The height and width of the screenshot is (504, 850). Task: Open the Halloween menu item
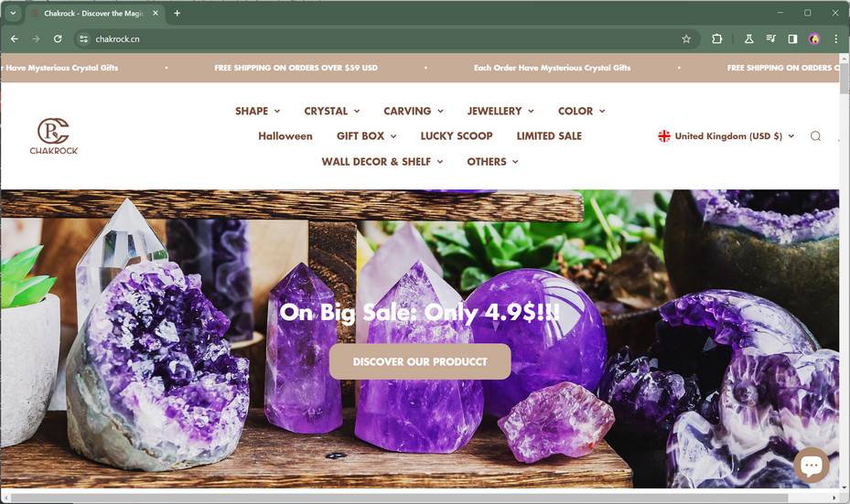pos(285,136)
